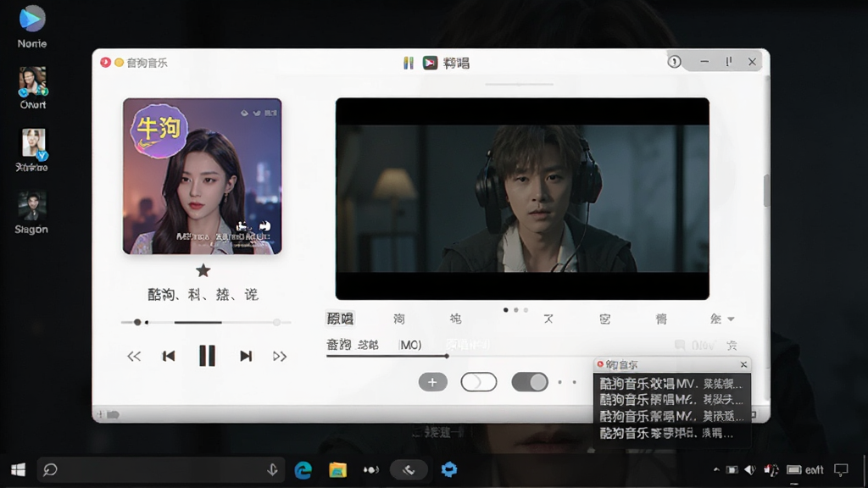868x488 pixels.
Task: Pause the song with the pause button
Action: click(207, 356)
